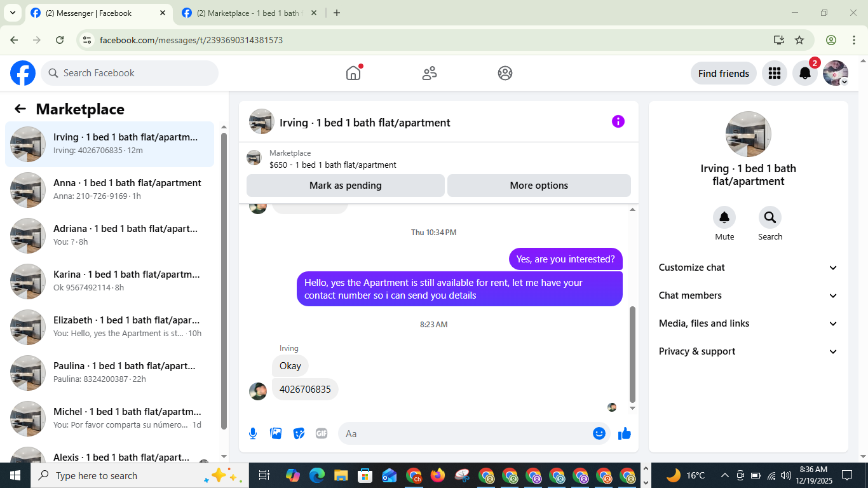Click listing thumbnail in right panel
This screenshot has height=488, width=868.
click(x=749, y=134)
